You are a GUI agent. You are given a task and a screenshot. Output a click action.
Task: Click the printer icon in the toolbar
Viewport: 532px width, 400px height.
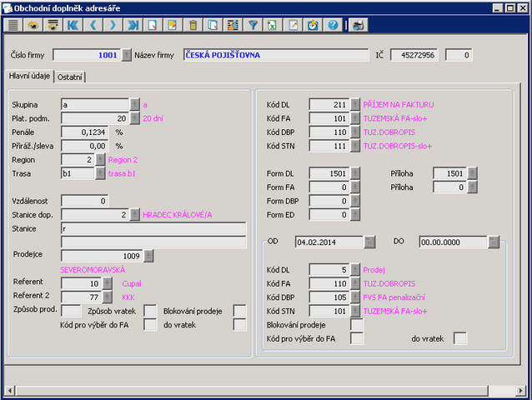[358, 25]
